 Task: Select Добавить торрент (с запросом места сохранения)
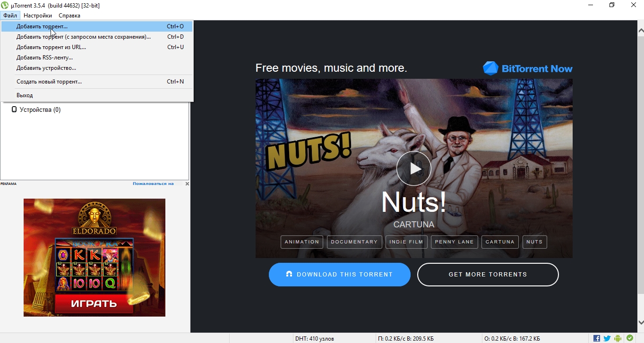pyautogui.click(x=96, y=37)
